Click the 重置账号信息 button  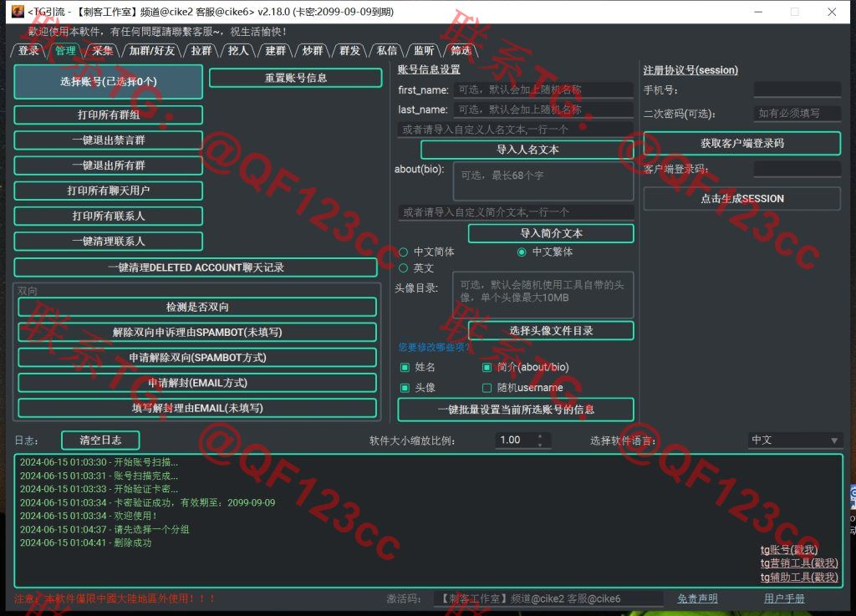(296, 78)
